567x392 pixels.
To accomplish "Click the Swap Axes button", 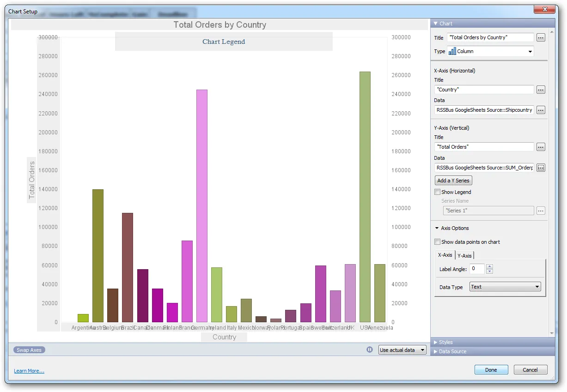I will (x=29, y=350).
